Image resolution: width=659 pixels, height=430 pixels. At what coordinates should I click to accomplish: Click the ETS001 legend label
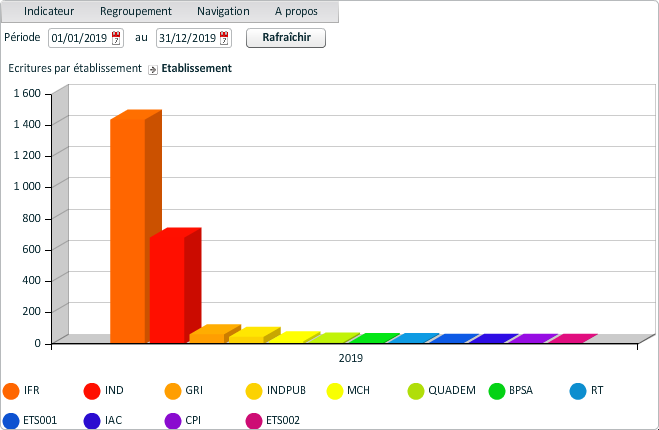pyautogui.click(x=40, y=420)
